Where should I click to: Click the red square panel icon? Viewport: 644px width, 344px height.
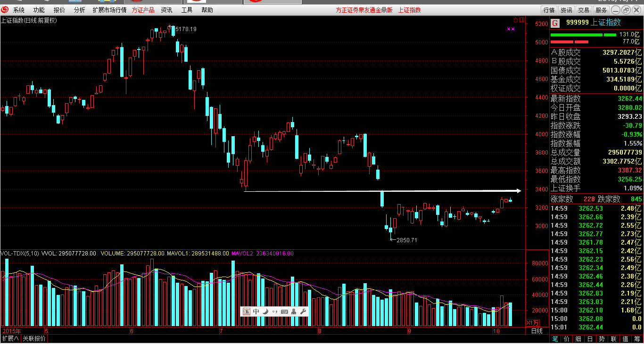[x=521, y=20]
